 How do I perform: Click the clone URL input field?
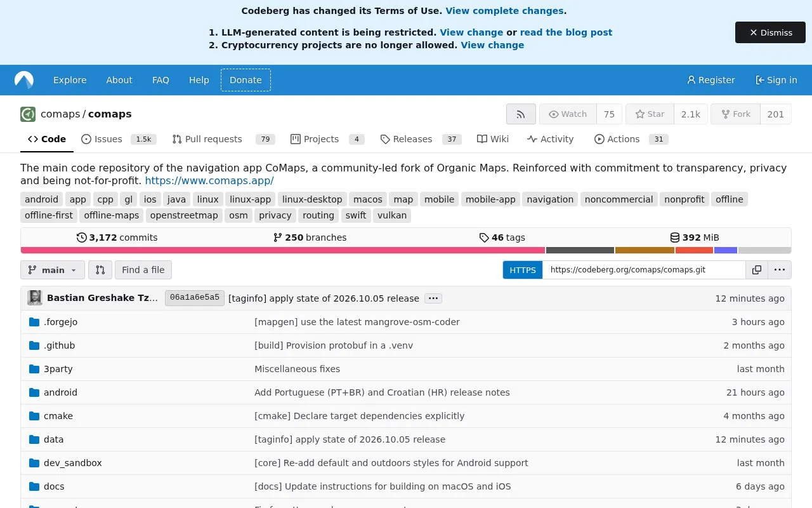coord(644,270)
